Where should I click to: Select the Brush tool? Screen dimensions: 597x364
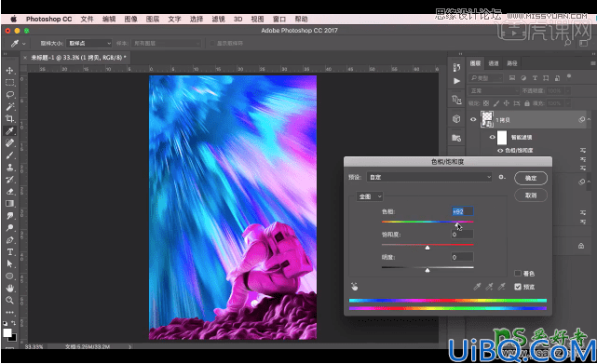10,155
